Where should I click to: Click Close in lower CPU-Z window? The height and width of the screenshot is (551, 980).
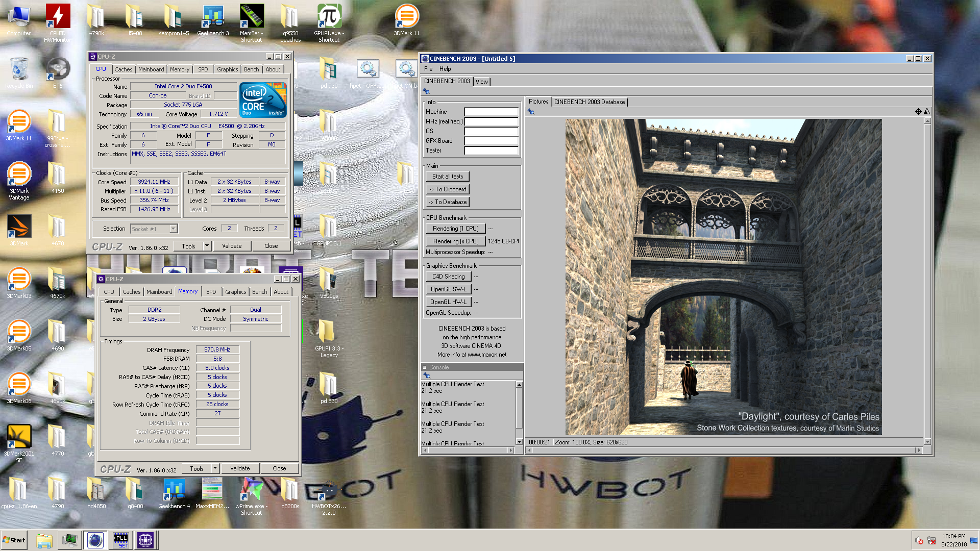279,468
